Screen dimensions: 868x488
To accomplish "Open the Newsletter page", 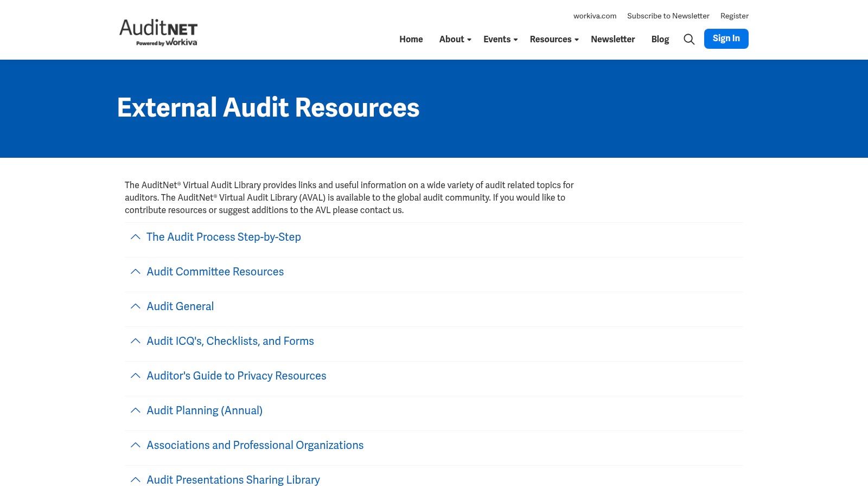I will pos(613,39).
